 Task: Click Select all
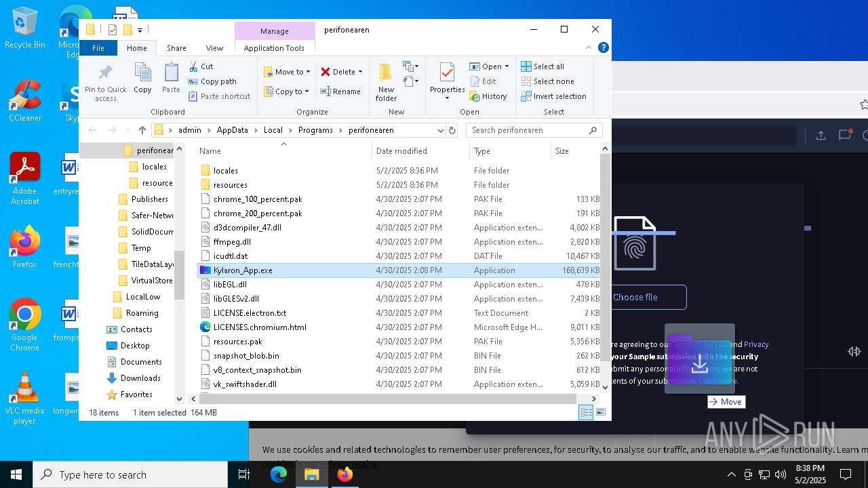click(x=542, y=66)
